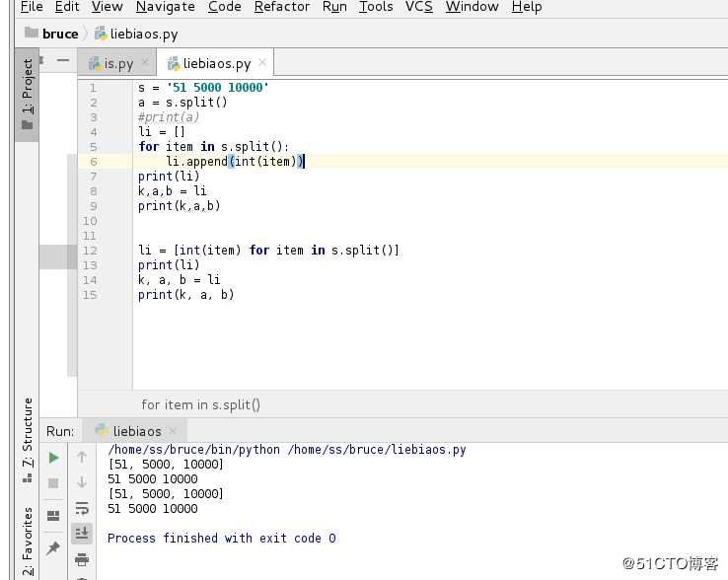Collapse project panel with the minus icon

(x=63, y=60)
